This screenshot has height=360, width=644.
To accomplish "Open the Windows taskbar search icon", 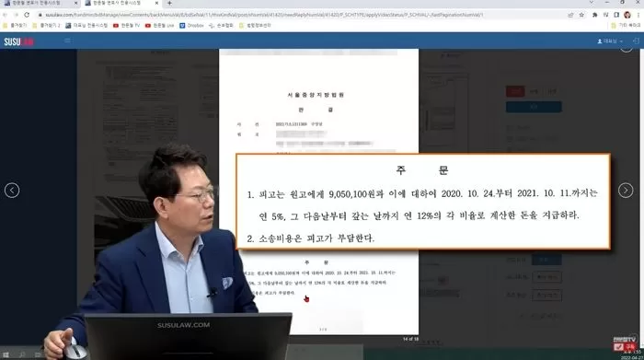I will click(22, 354).
